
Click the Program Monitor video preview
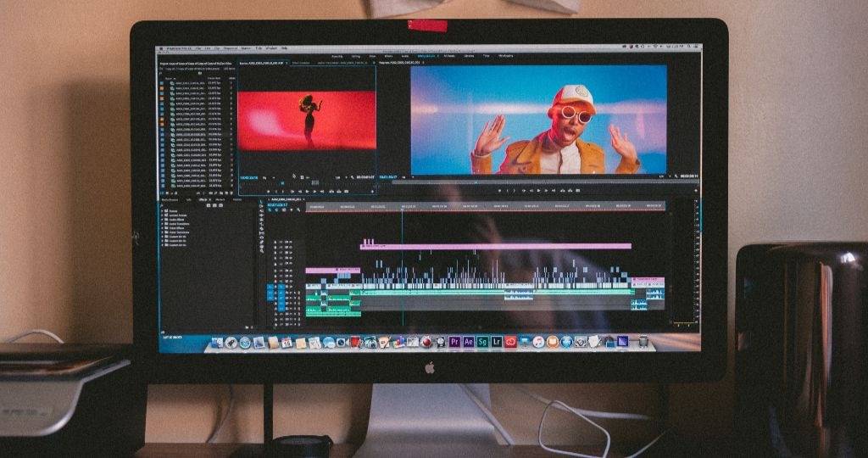[538, 120]
